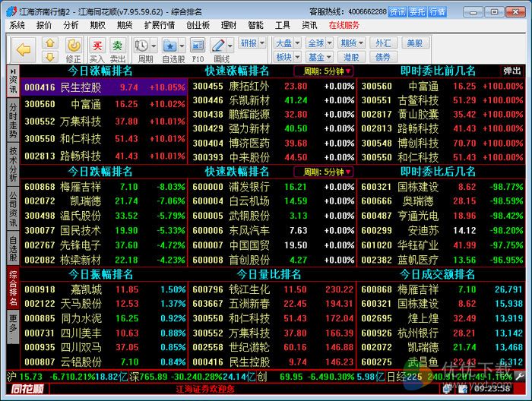Change 快速跌幅排名 period 5分钟 dropdown
The image size is (532, 401).
click(x=324, y=172)
